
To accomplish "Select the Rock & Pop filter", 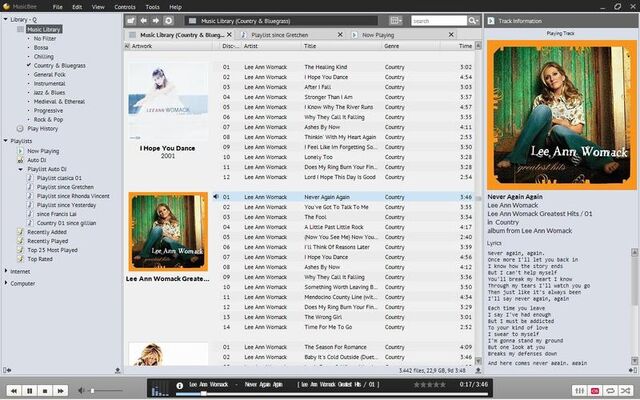I will [48, 120].
